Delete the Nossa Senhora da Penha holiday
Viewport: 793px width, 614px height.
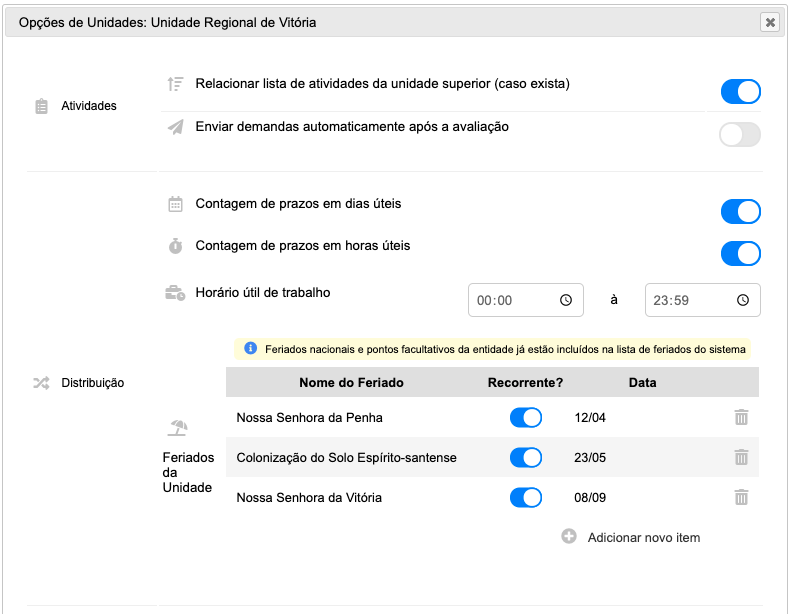(741, 417)
